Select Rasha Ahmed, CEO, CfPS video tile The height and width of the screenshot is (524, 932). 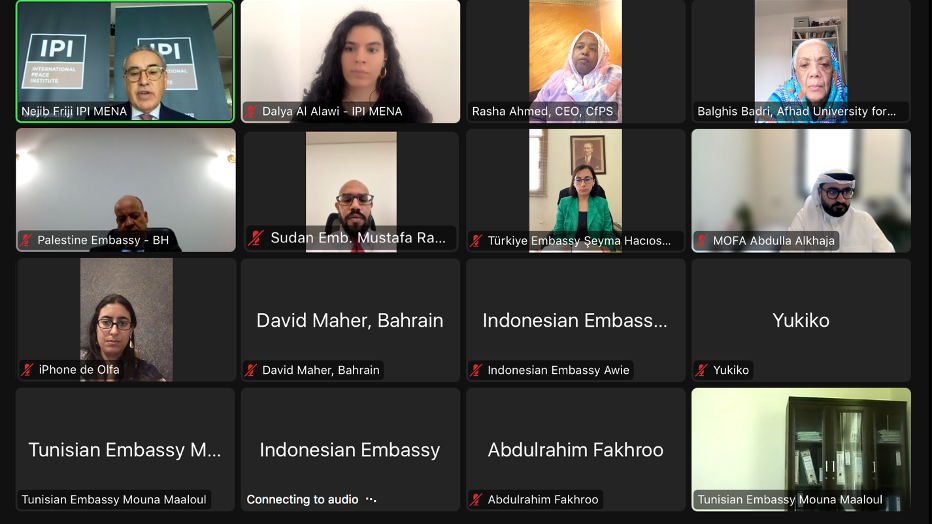(575, 61)
